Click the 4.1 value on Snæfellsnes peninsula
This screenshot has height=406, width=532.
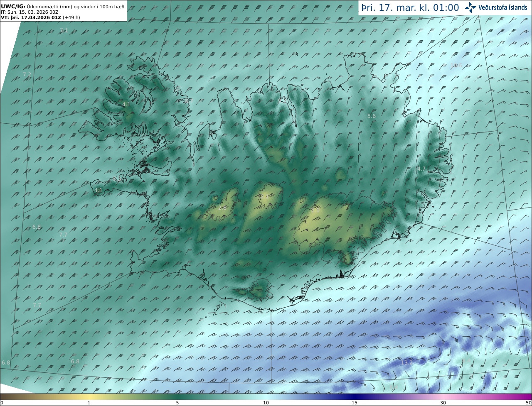tap(99, 191)
